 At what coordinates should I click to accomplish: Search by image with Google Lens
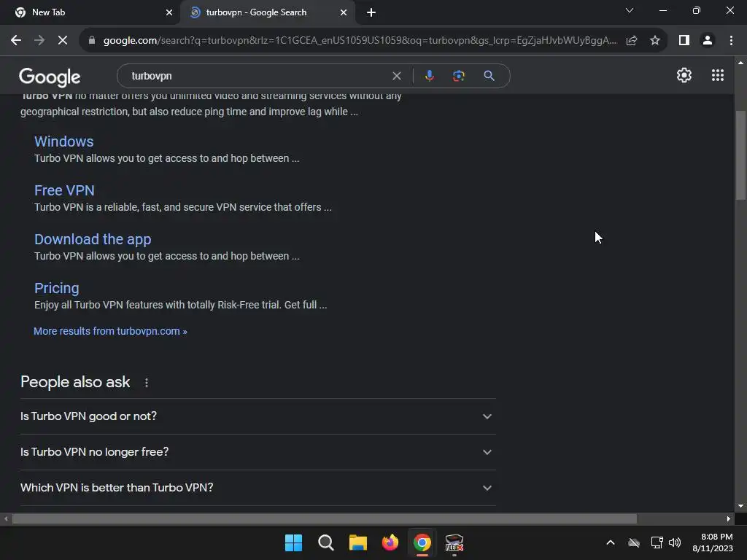point(458,76)
